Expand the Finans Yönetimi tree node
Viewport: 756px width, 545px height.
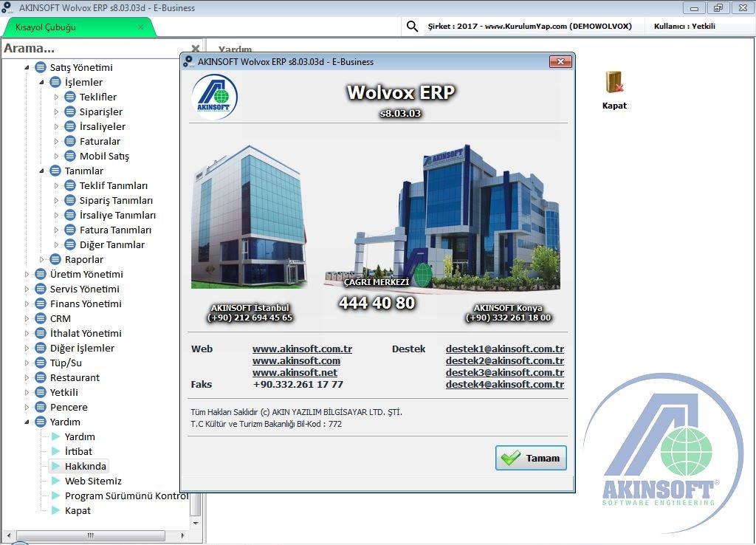[27, 304]
